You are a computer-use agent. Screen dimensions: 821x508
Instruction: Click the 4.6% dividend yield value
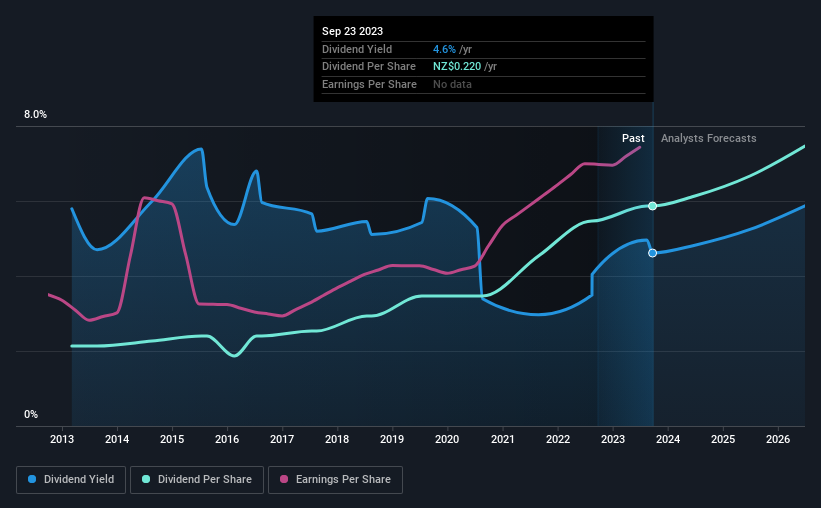click(x=444, y=49)
